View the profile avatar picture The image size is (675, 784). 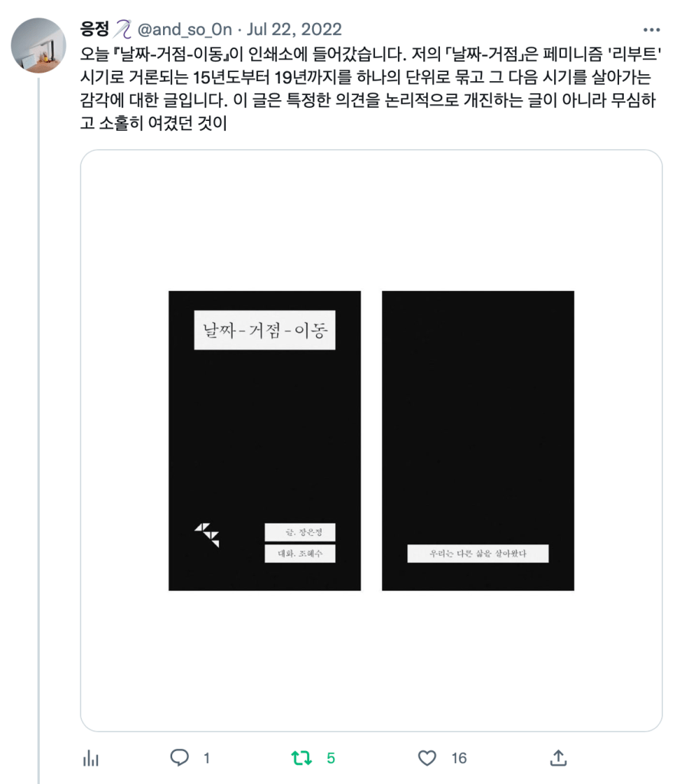[38, 45]
